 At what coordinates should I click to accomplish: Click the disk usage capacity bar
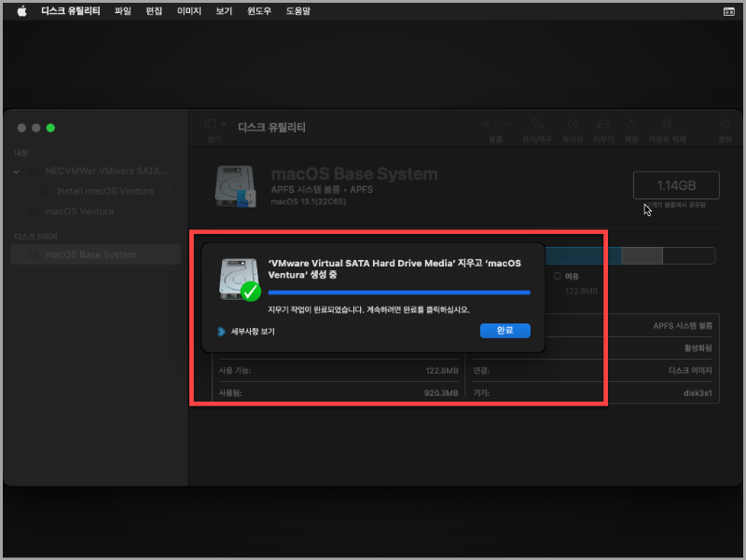[629, 255]
